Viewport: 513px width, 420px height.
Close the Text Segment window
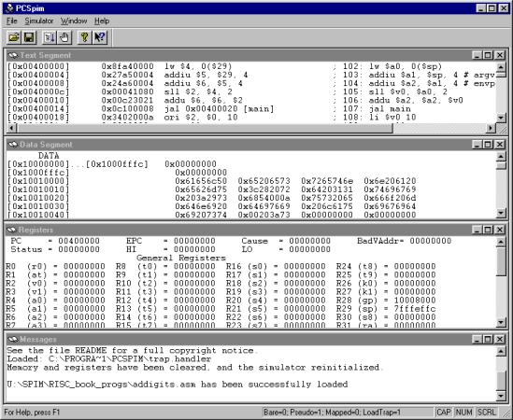click(500, 55)
